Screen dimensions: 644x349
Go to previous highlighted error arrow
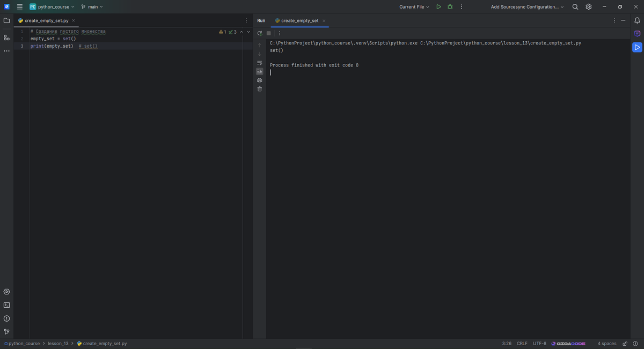click(x=241, y=32)
